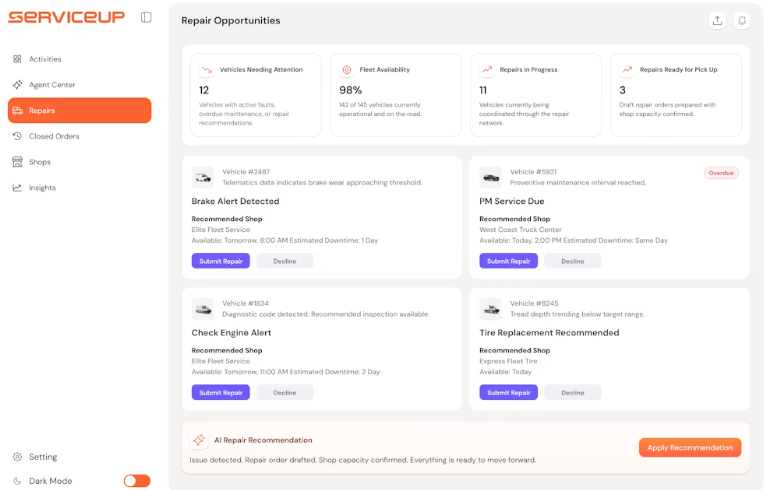The image size is (767, 490).
Task: Click the Repairs In Progress trend icon
Action: tap(487, 70)
